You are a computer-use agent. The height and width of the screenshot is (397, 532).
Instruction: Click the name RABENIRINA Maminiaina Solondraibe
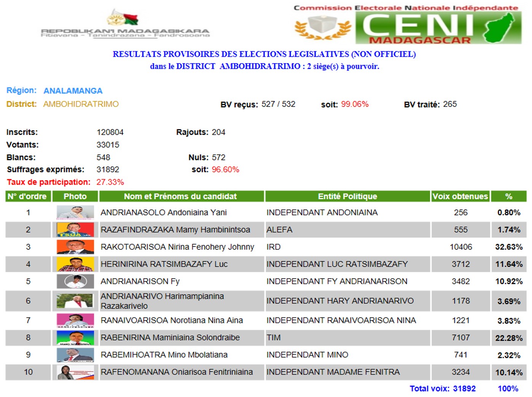click(170, 338)
